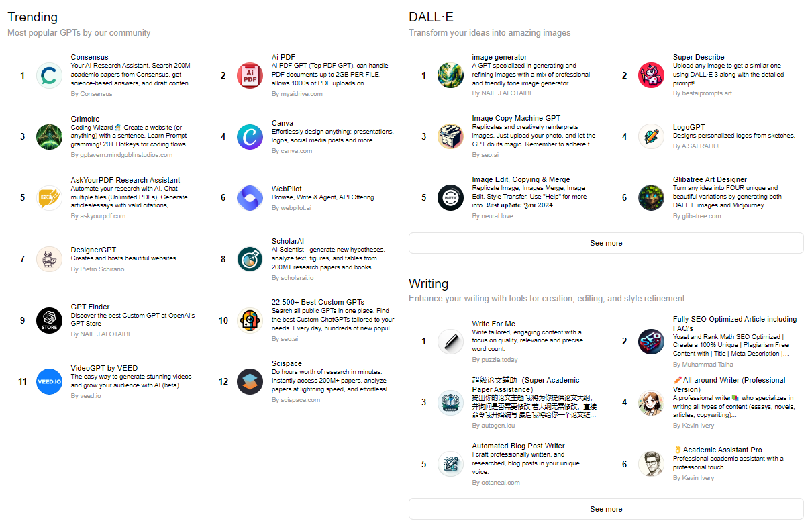Click the Automated Blog Post Writer icon
Image resolution: width=812 pixels, height=527 pixels.
click(450, 464)
